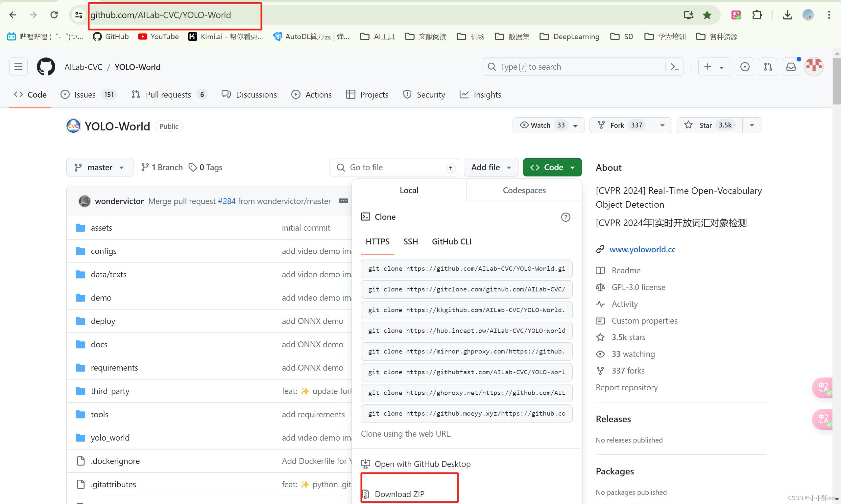
Task: Open your pull requests icon in header
Action: pyautogui.click(x=768, y=67)
